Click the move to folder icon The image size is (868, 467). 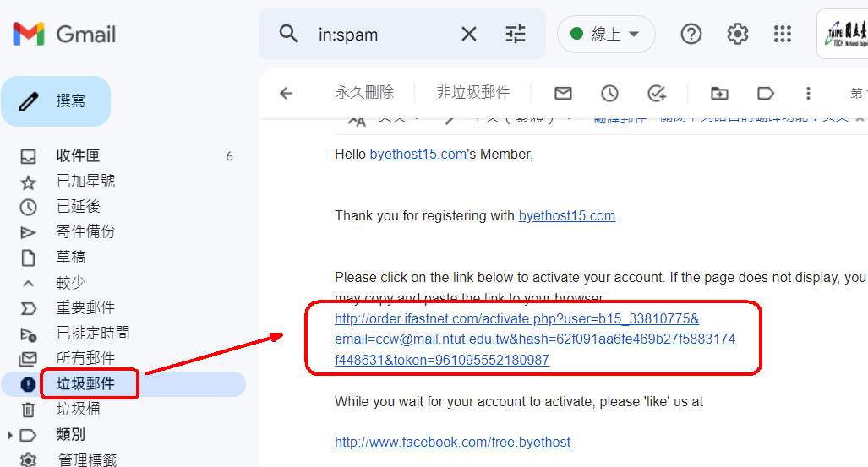coord(719,94)
